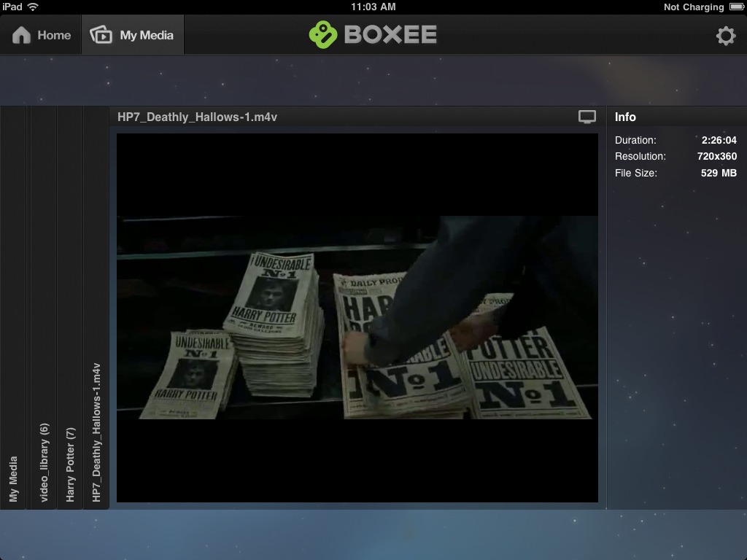Tap the 11:03 AM clock
Image resolution: width=747 pixels, height=560 pixels.
373,7
